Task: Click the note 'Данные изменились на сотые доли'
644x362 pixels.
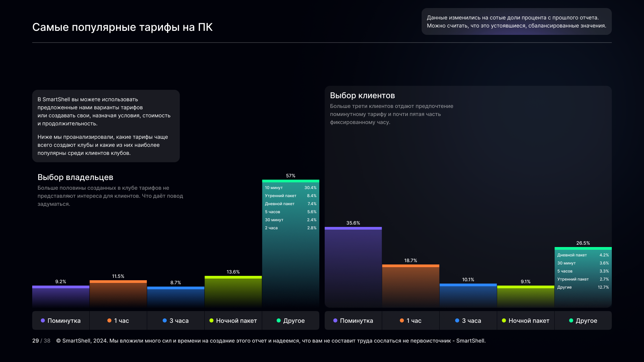Action: (517, 21)
